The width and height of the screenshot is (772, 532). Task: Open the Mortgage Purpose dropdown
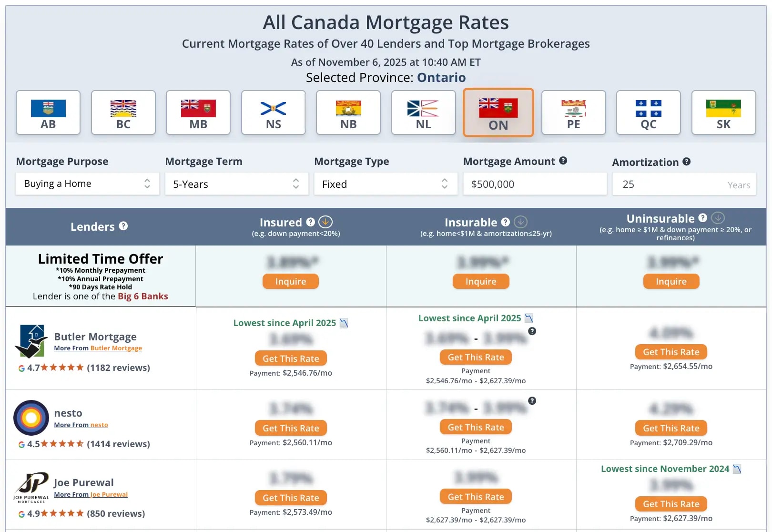coord(87,184)
